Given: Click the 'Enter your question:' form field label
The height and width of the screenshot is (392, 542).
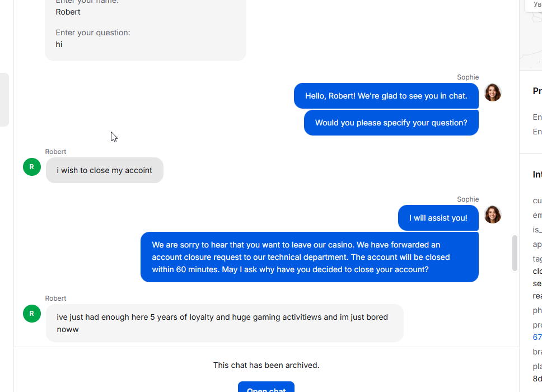Looking at the screenshot, I should pos(93,32).
